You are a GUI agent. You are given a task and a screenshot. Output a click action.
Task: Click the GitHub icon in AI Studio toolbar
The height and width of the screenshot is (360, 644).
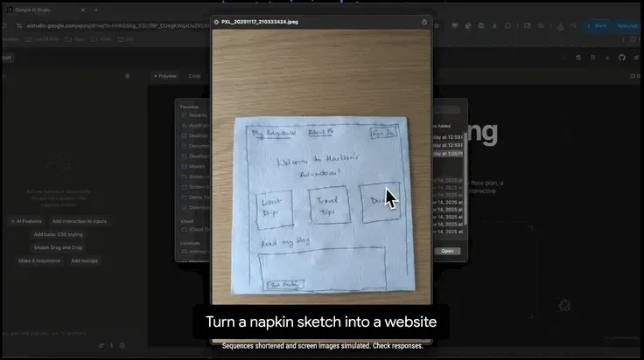click(622, 58)
